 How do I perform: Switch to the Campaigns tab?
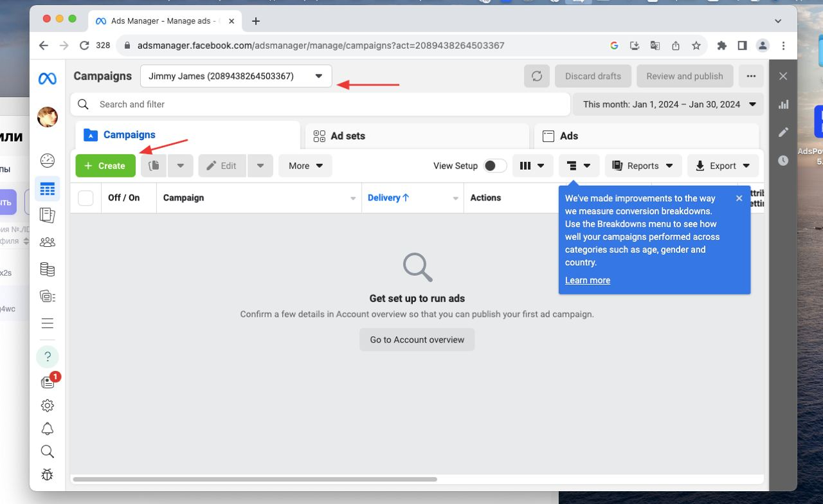coord(188,135)
